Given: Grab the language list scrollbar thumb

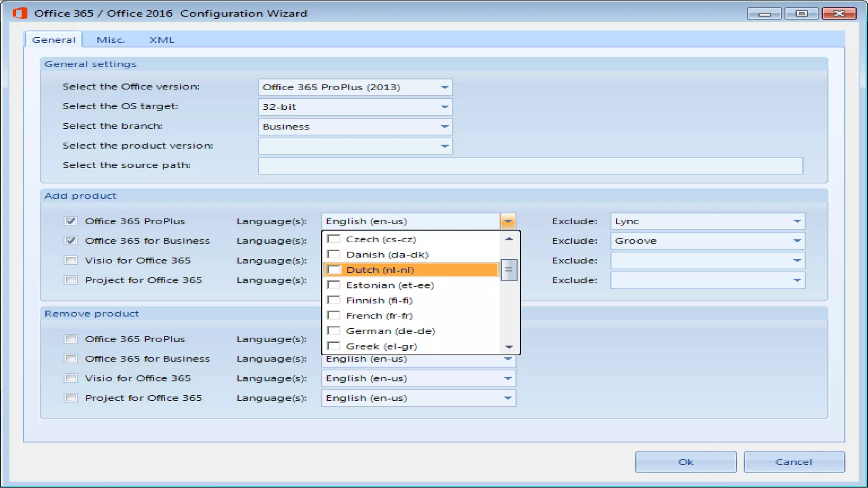Looking at the screenshot, I should click(509, 270).
